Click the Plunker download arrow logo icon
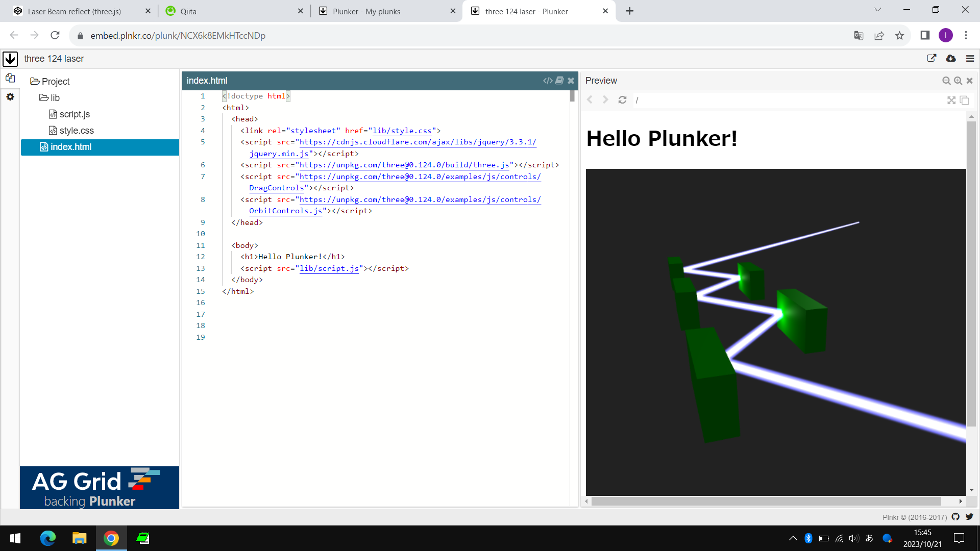Image resolution: width=980 pixels, height=551 pixels. tap(10, 59)
